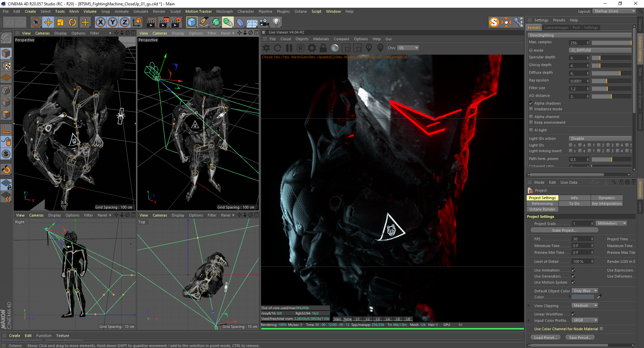Open the Camera objects icon
Image resolution: width=644 pixels, height=348 pixels.
(x=264, y=22)
